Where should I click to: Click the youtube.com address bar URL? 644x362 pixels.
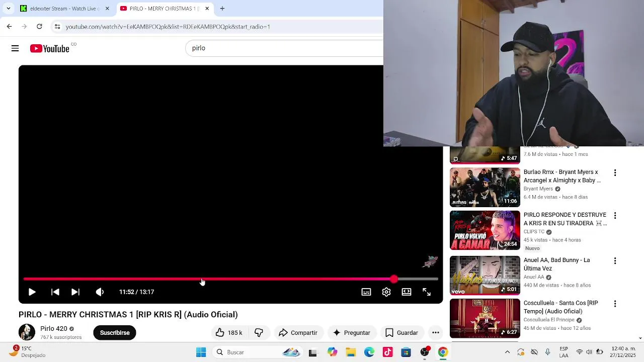coord(168,27)
